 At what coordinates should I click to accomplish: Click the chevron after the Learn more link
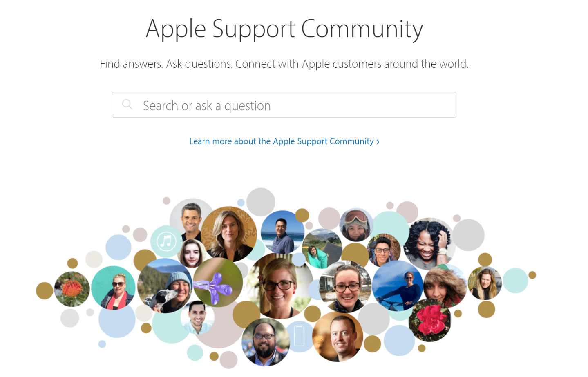[378, 142]
